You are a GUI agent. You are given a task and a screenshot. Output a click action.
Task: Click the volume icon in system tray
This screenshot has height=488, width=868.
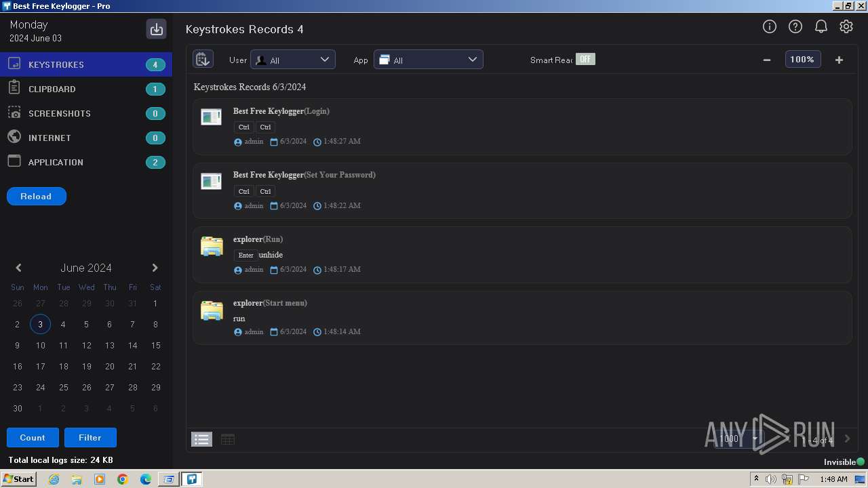point(771,479)
